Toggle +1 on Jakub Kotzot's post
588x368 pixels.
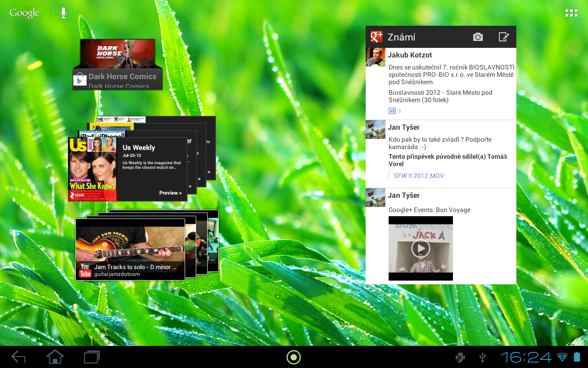coord(392,111)
